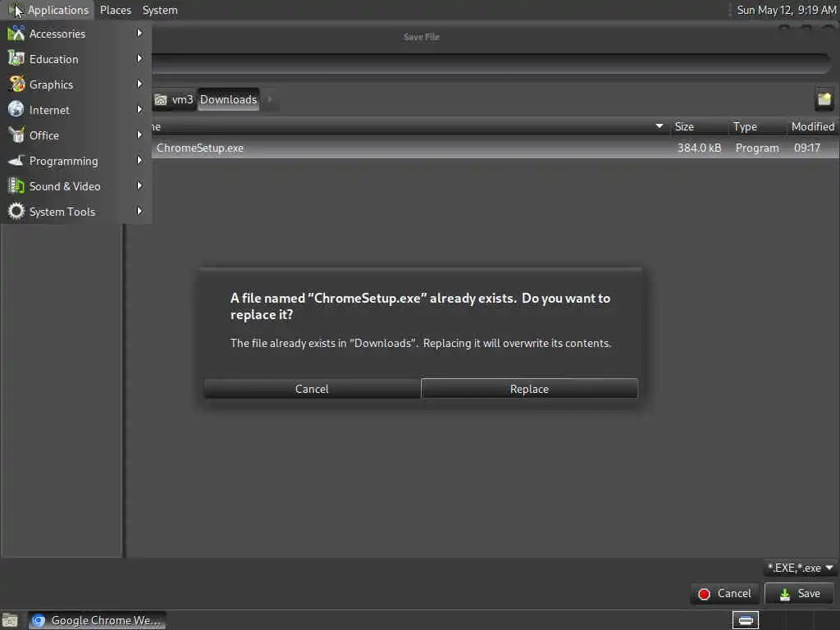Open the *.EXE,*.exe file type filter dropdown

[x=799, y=568]
